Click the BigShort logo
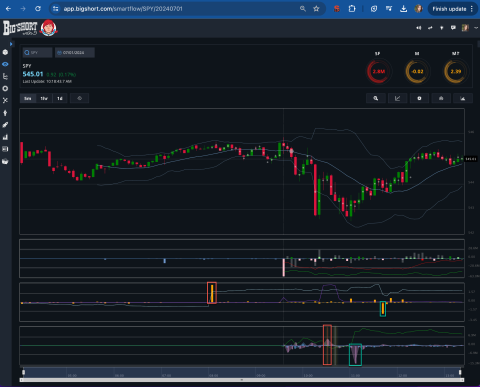Viewport: 480px width, 387px height. coord(20,28)
